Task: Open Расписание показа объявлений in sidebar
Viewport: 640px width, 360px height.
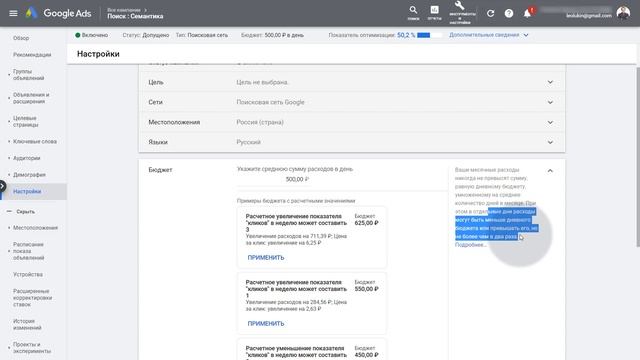Action: 28,251
